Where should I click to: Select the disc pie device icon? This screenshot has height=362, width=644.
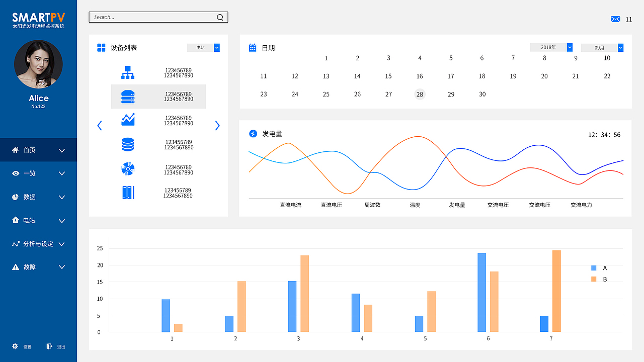click(x=128, y=168)
